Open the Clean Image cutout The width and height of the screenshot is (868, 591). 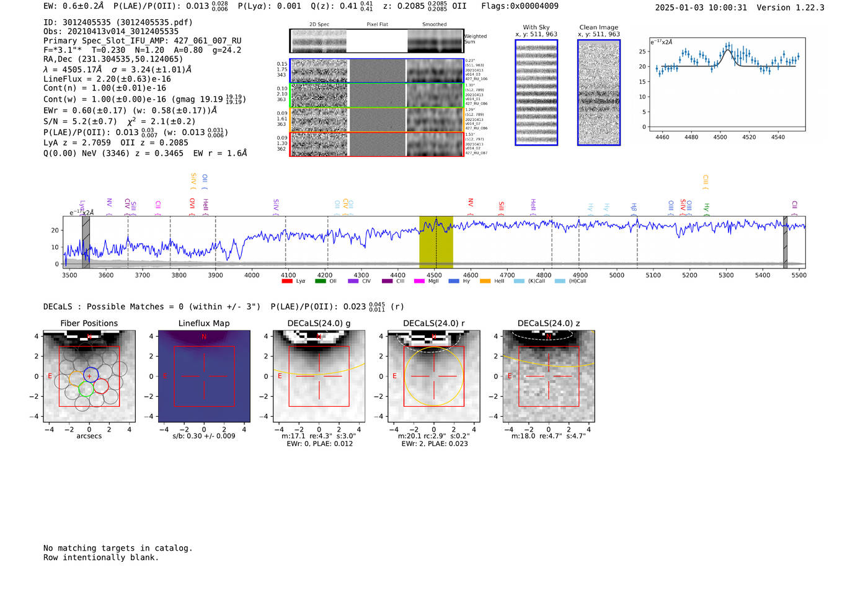point(599,92)
